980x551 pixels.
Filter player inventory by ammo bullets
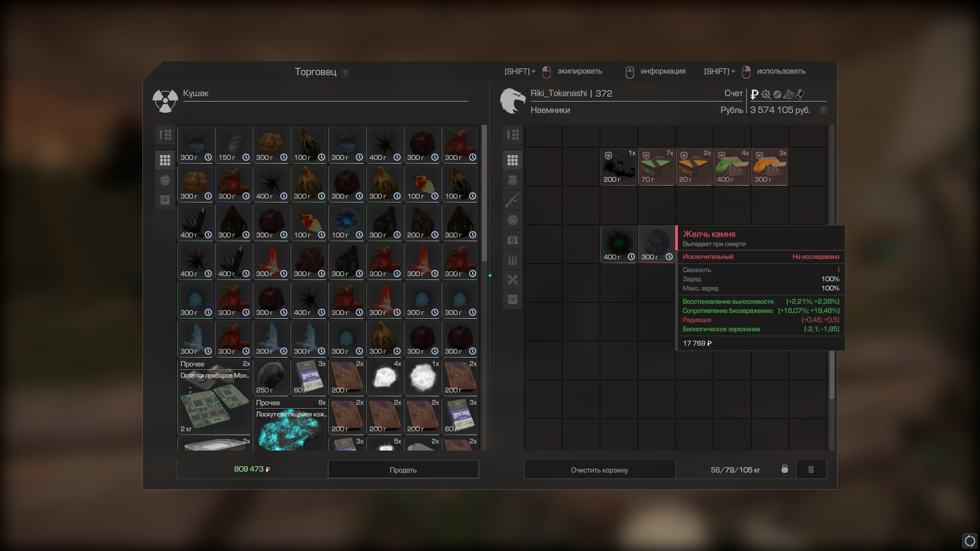512,260
